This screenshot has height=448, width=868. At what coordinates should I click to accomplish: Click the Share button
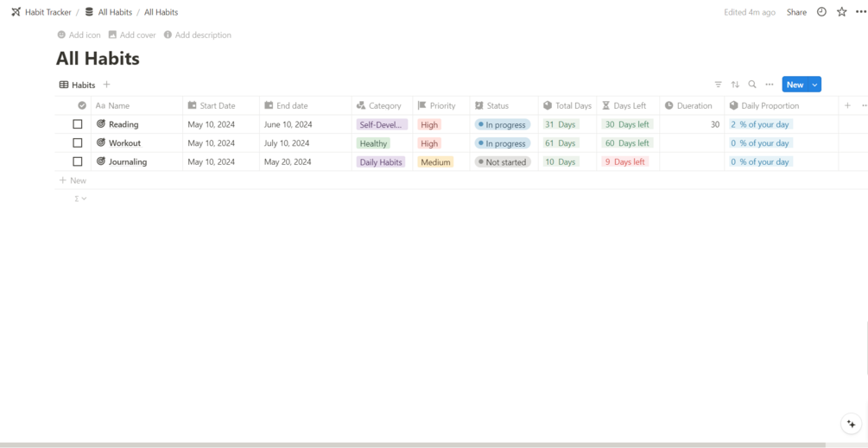point(796,12)
